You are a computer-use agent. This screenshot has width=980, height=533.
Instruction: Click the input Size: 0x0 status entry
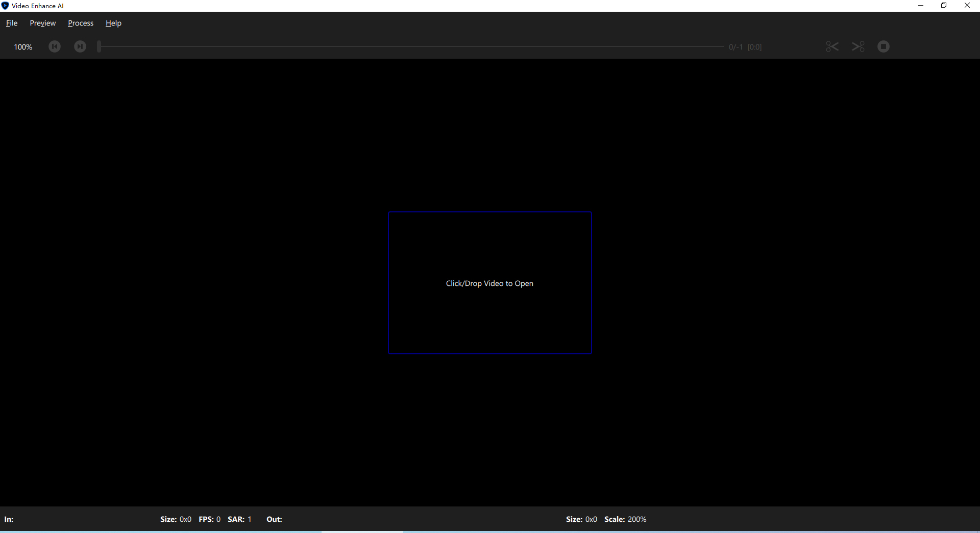coord(176,519)
